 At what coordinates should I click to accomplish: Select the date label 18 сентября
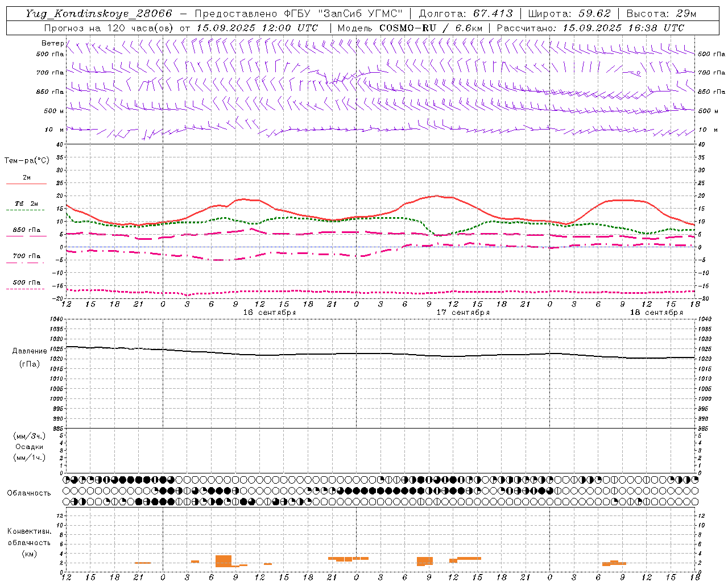(x=656, y=313)
